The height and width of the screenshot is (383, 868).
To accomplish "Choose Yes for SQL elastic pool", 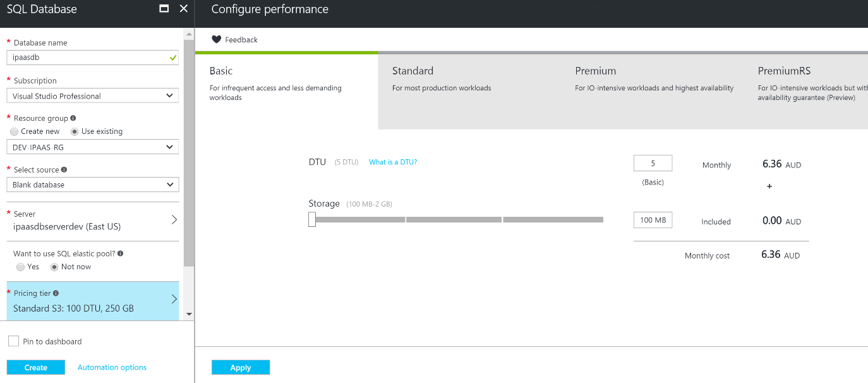I will coord(21,267).
